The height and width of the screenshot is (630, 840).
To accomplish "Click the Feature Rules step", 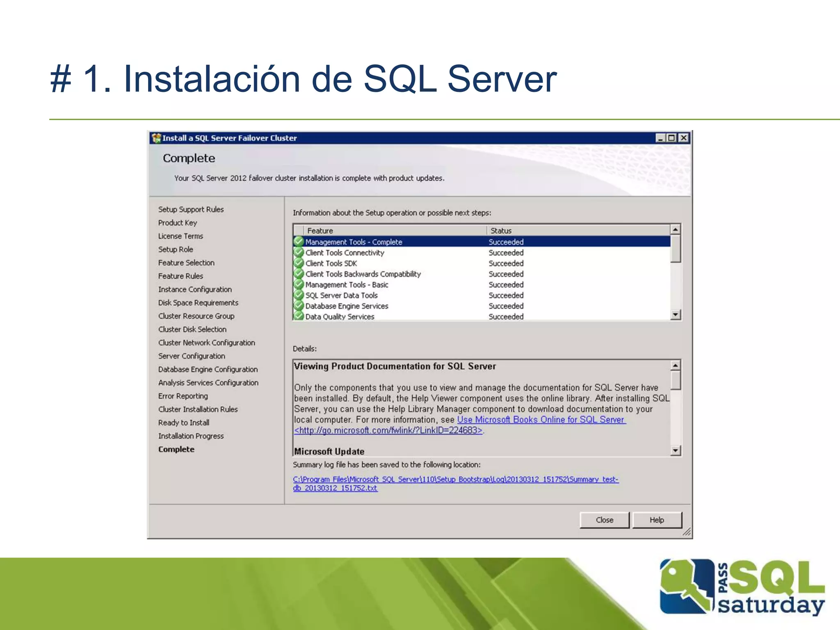I will coord(180,276).
